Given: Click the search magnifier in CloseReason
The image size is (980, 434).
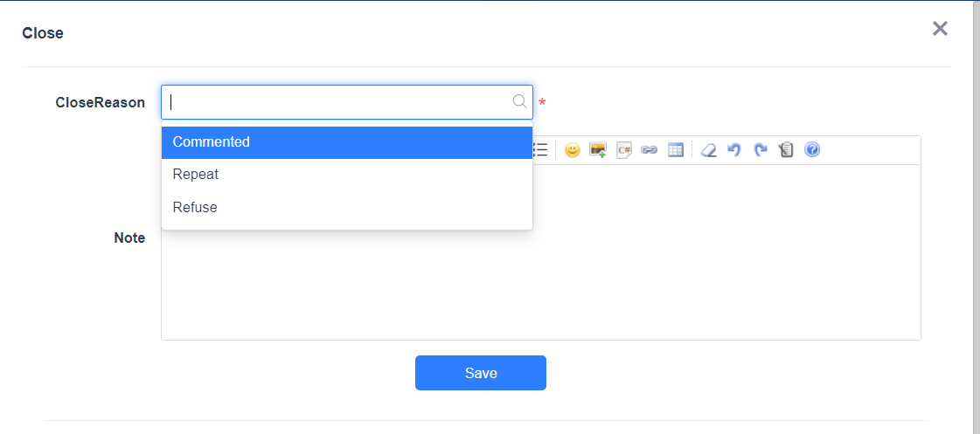Looking at the screenshot, I should pos(519,102).
